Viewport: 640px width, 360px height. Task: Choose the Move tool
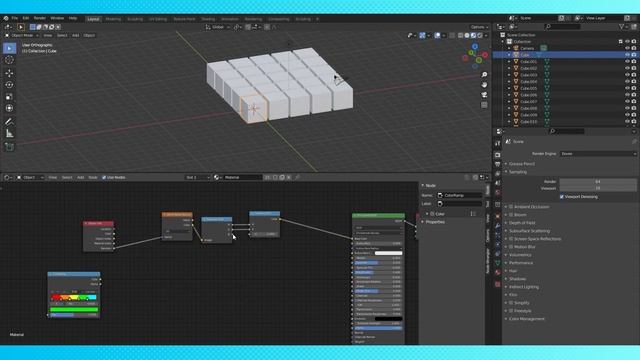tap(9, 73)
